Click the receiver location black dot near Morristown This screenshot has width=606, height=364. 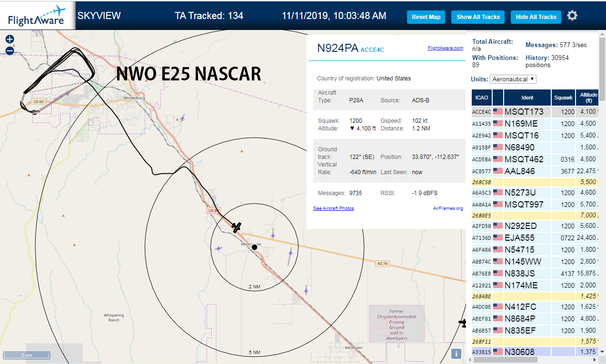coord(254,247)
